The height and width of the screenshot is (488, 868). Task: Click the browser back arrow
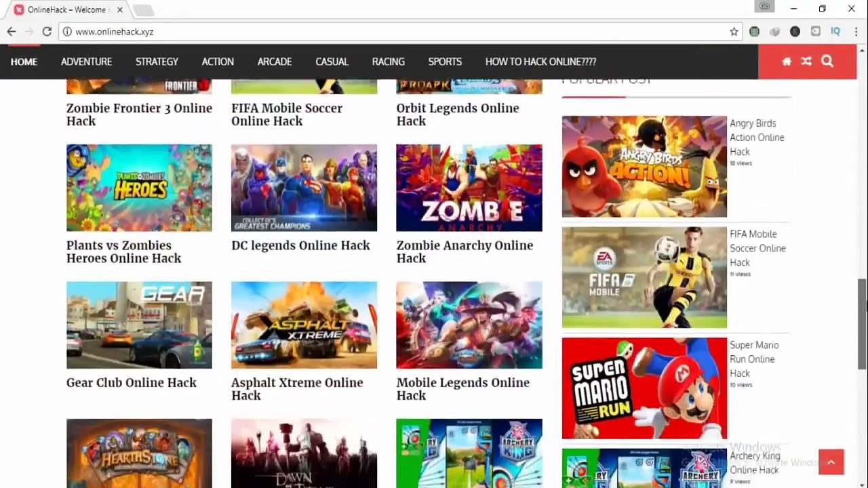click(x=12, y=32)
